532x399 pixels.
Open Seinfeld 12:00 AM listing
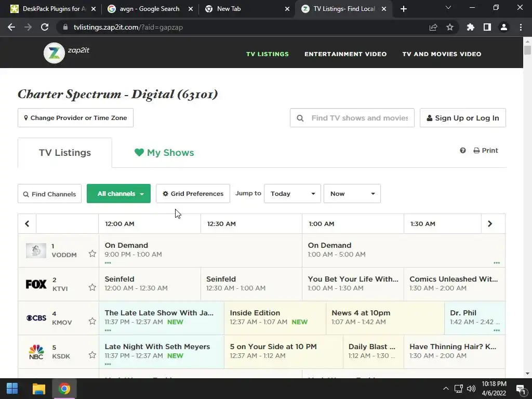pos(150,284)
